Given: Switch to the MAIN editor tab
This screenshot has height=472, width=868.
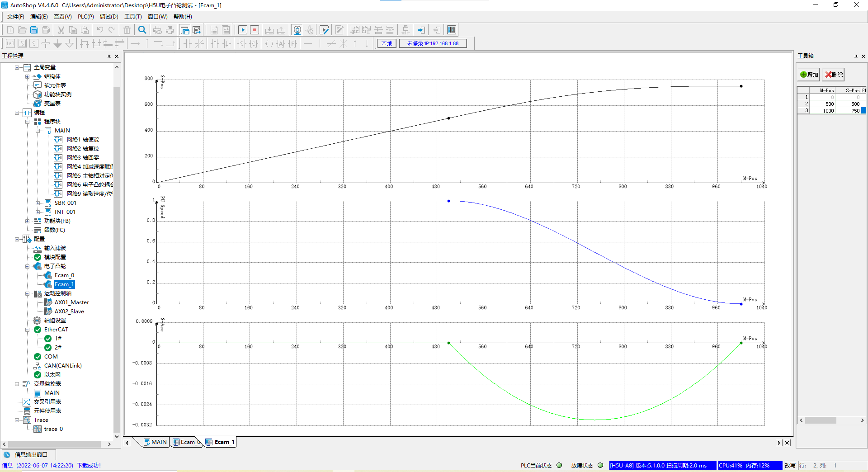Looking at the screenshot, I should click(156, 442).
